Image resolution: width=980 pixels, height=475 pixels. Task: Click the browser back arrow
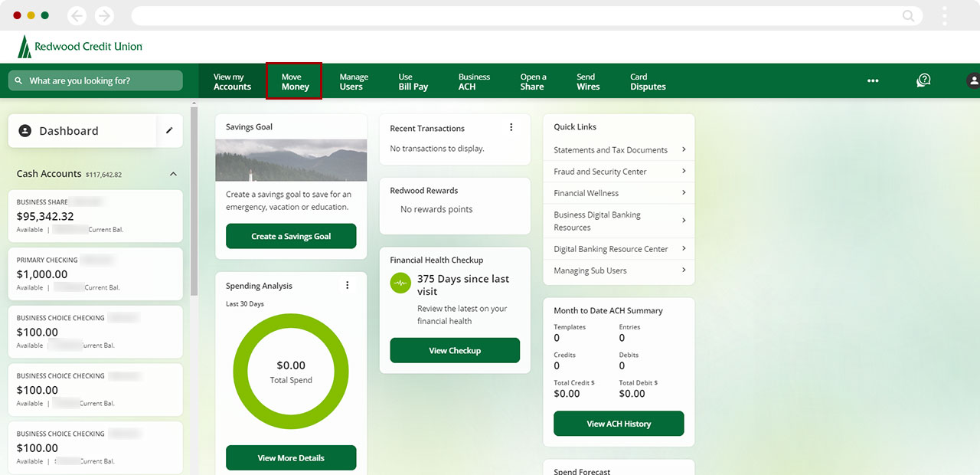tap(77, 15)
